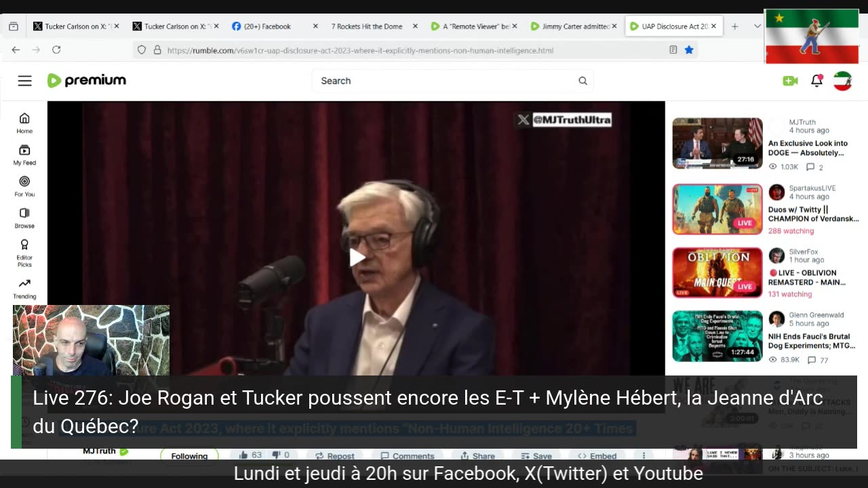Open My Feed in sidebar
This screenshot has width=868, height=488.
click(24, 155)
